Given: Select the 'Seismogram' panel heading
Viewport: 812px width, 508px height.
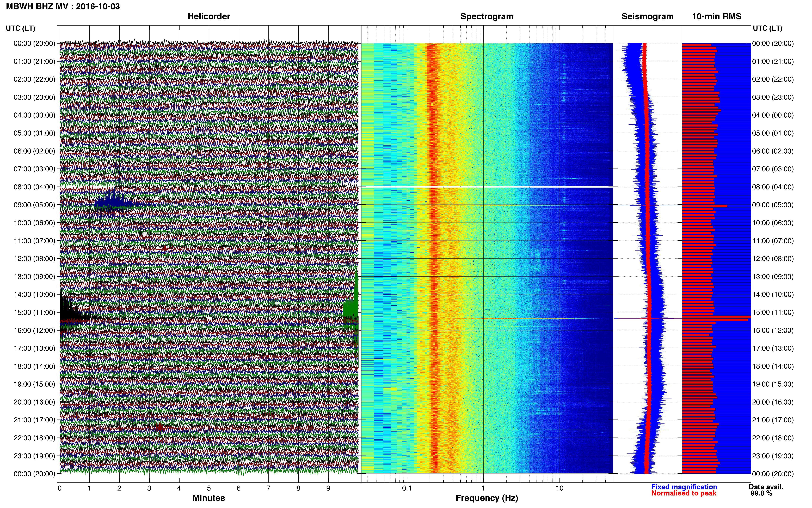Looking at the screenshot, I should (648, 16).
